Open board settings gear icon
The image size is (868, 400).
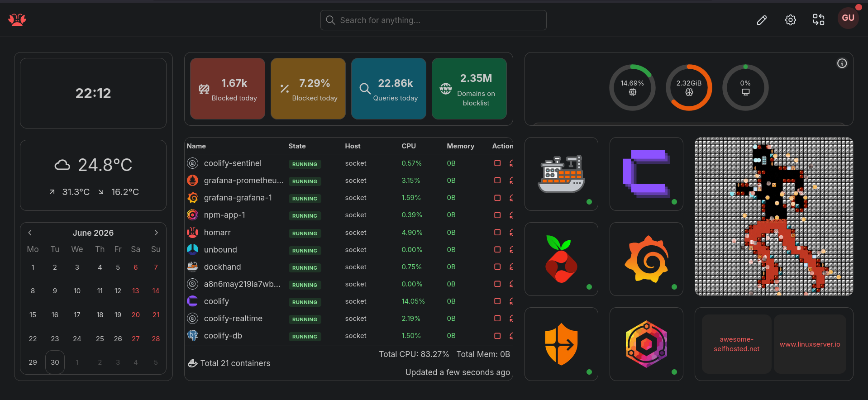click(790, 20)
